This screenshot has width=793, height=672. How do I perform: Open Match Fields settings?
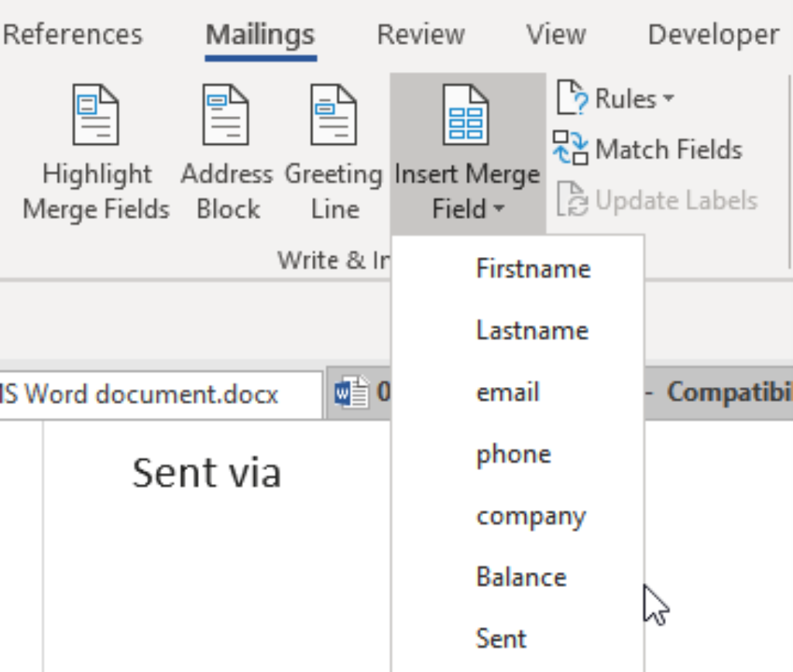666,149
